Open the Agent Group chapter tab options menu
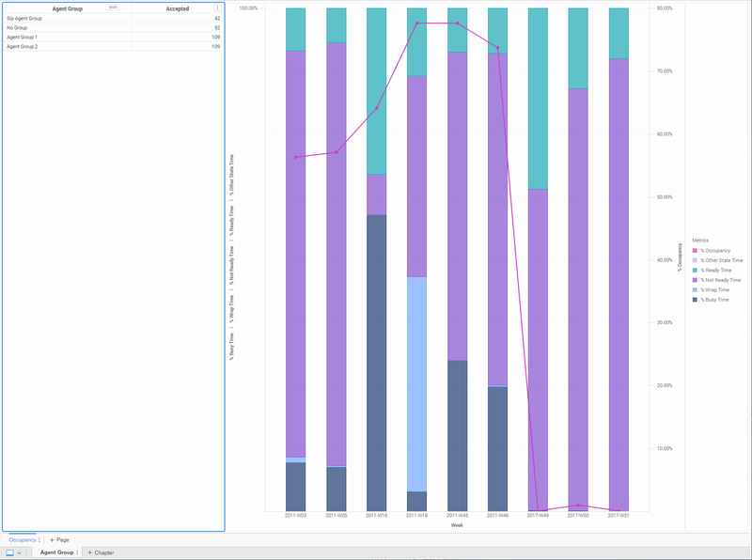This screenshot has height=560, width=752. [x=77, y=552]
